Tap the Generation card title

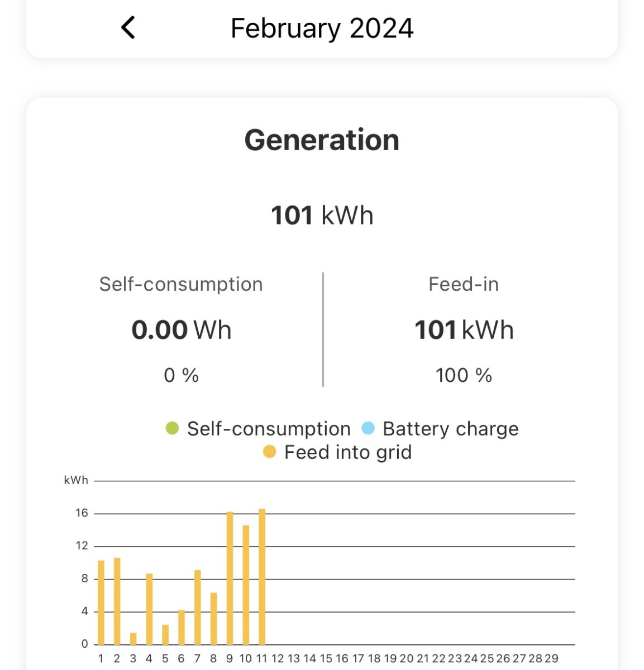(x=322, y=140)
